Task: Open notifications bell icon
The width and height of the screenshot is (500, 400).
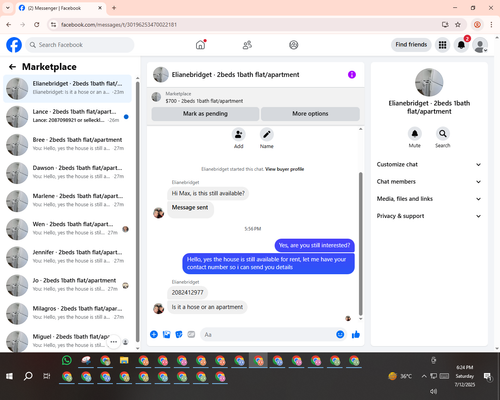Action: point(461,45)
